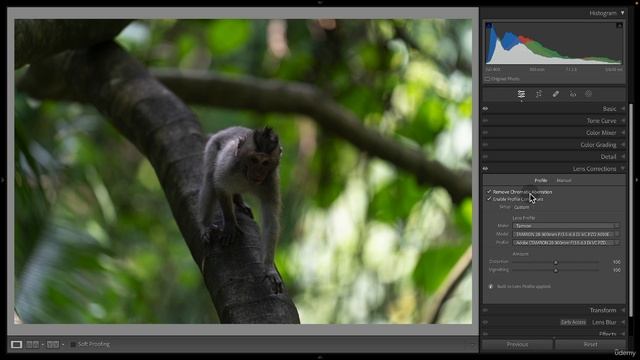Select the Crop Overlay tool icon

click(x=539, y=94)
